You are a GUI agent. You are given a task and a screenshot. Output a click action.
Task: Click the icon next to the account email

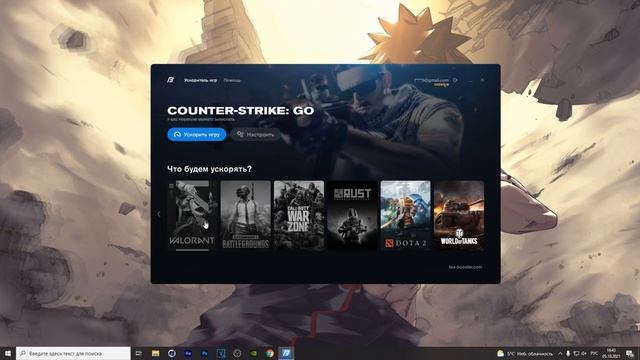[455, 80]
